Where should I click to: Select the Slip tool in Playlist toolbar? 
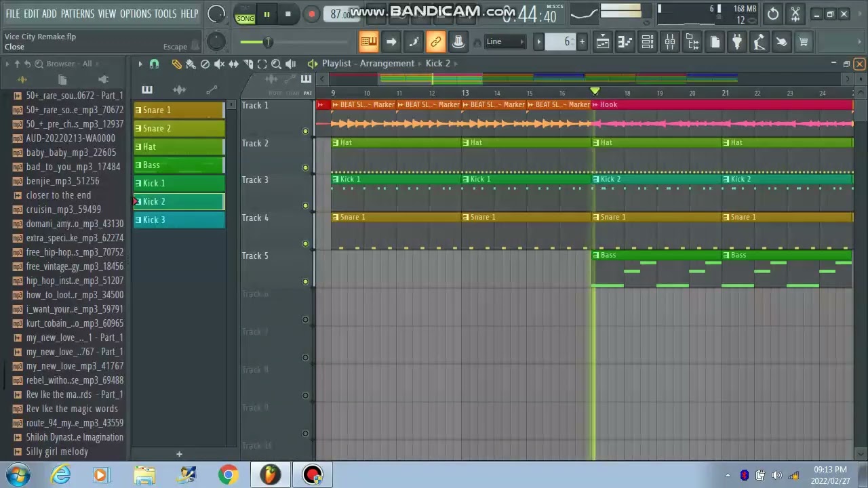[233, 64]
